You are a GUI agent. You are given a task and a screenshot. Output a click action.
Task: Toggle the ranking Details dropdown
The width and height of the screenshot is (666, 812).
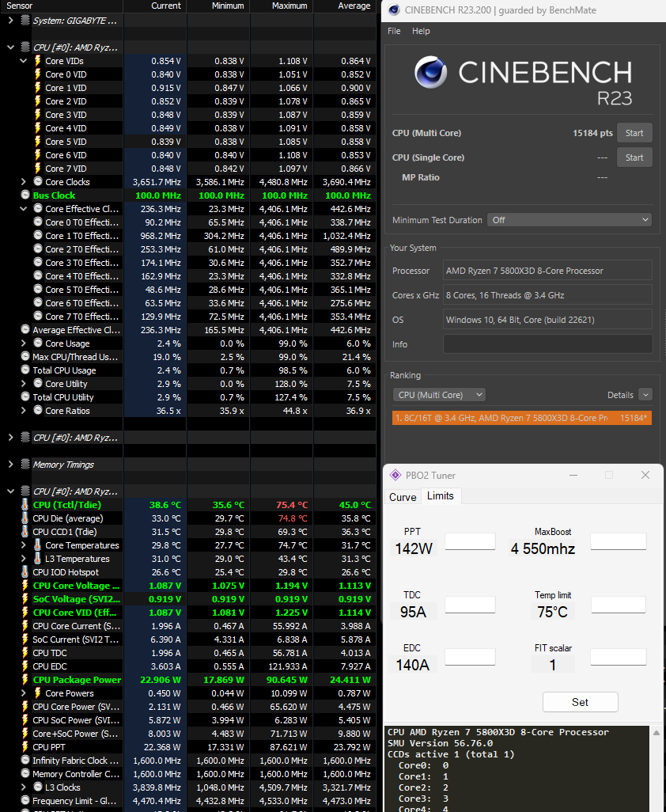[x=645, y=395]
